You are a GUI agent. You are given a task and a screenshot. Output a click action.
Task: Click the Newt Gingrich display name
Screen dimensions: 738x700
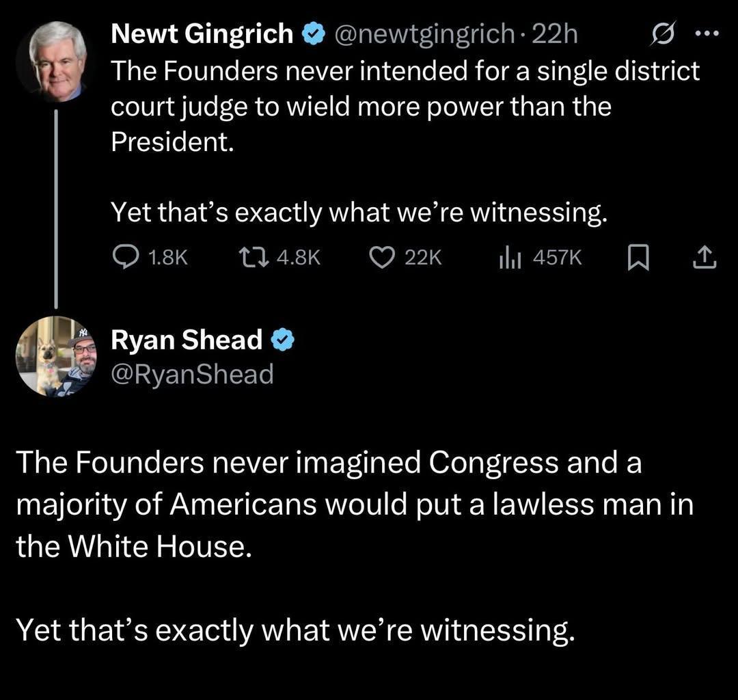pos(202,34)
